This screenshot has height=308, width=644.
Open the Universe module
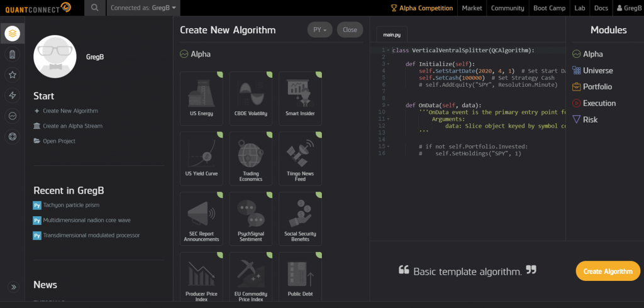click(592, 70)
